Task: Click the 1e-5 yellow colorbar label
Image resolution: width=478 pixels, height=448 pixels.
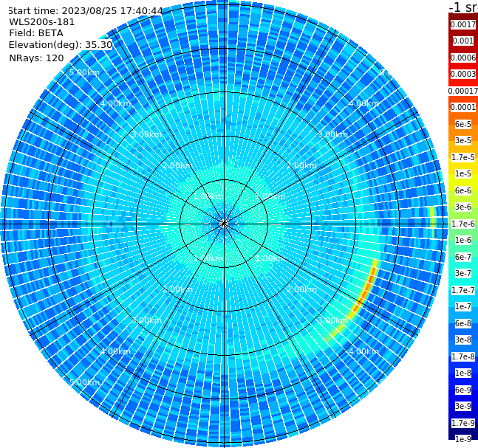Action: pos(463,173)
